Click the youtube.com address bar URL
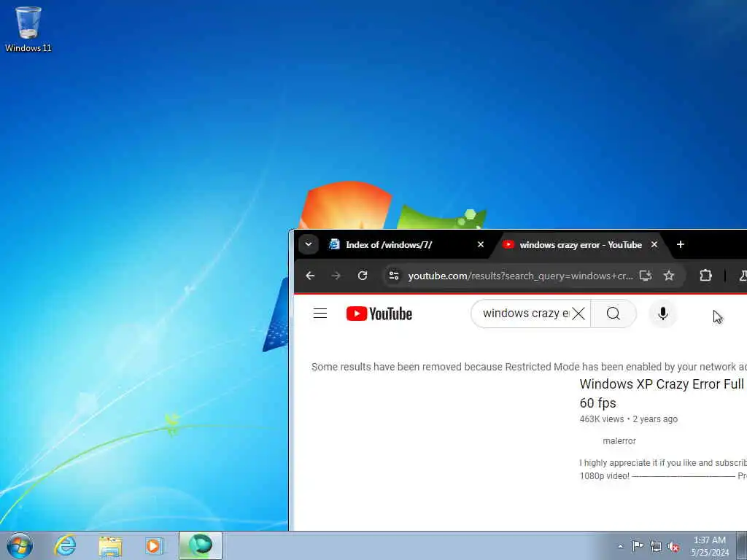The width and height of the screenshot is (747, 560). [x=520, y=276]
